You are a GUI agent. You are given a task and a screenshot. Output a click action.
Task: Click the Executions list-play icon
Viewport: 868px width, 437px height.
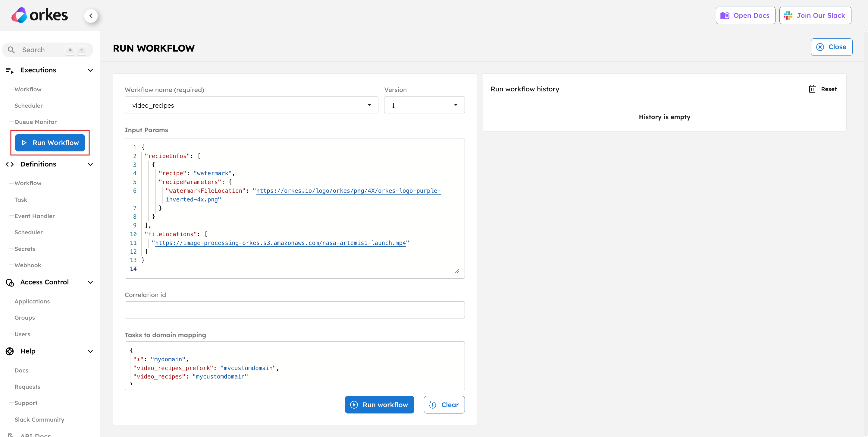coord(10,70)
